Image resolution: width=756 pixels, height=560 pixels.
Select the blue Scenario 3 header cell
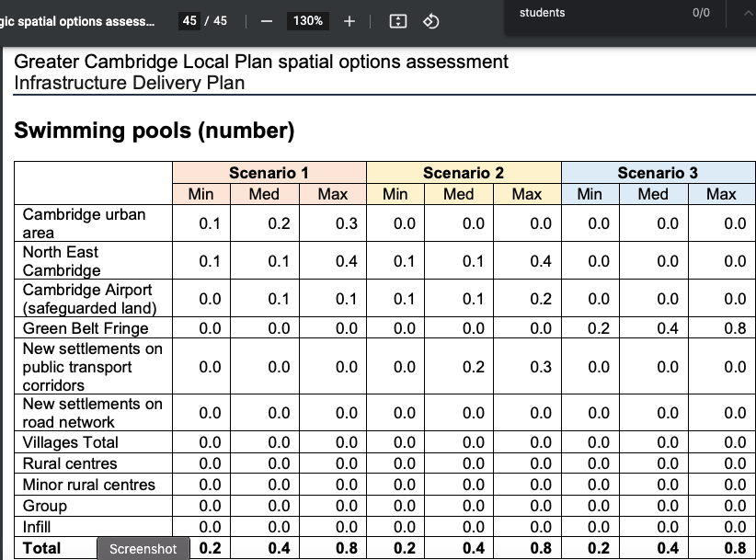tap(658, 173)
